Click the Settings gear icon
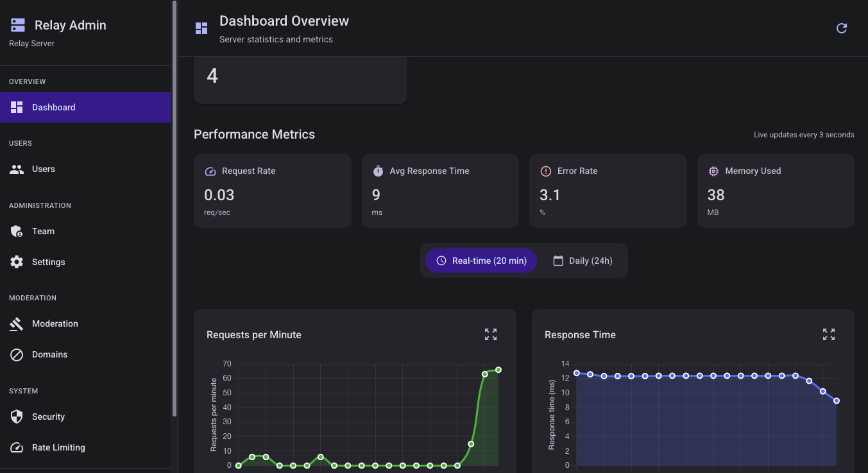 pyautogui.click(x=17, y=262)
